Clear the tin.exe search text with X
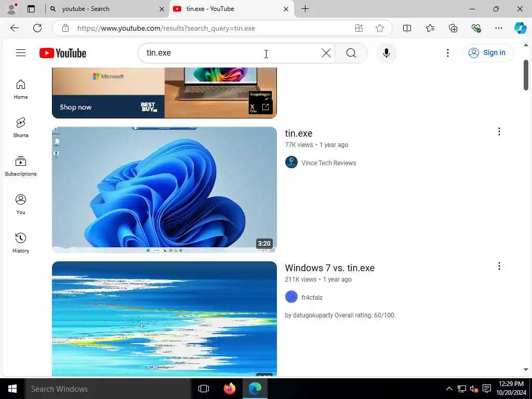The image size is (532, 399). 326,53
